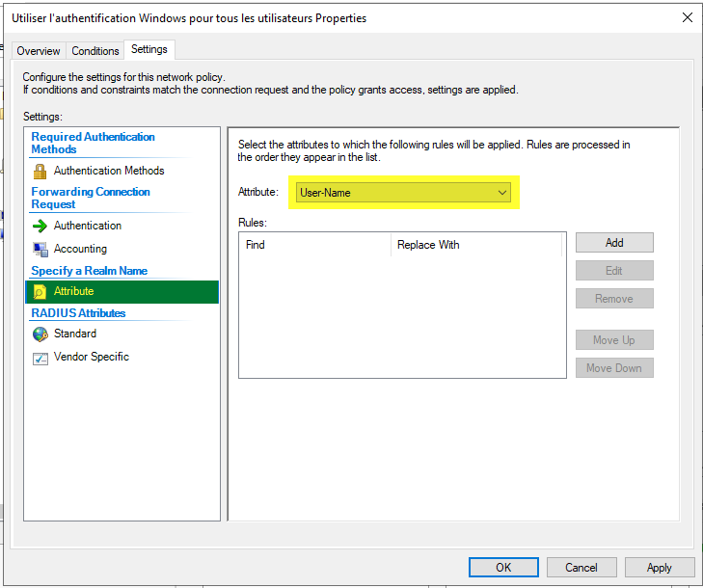Image resolution: width=703 pixels, height=588 pixels.
Task: Select Authentication Methods in settings list
Action: click(109, 171)
